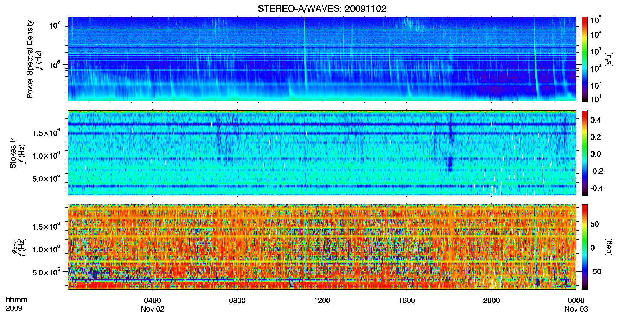The width and height of the screenshot is (644, 332).
Task: Click the "Stokes V" axis label
Action: point(13,153)
